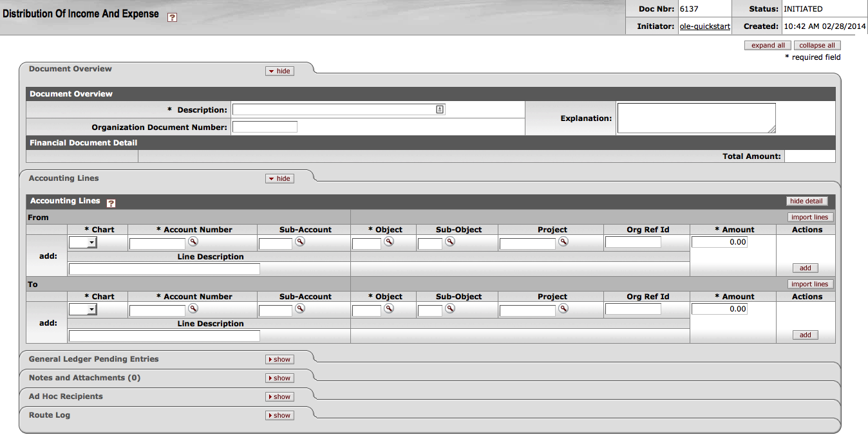Open Project lookup icon in From section

click(x=563, y=241)
